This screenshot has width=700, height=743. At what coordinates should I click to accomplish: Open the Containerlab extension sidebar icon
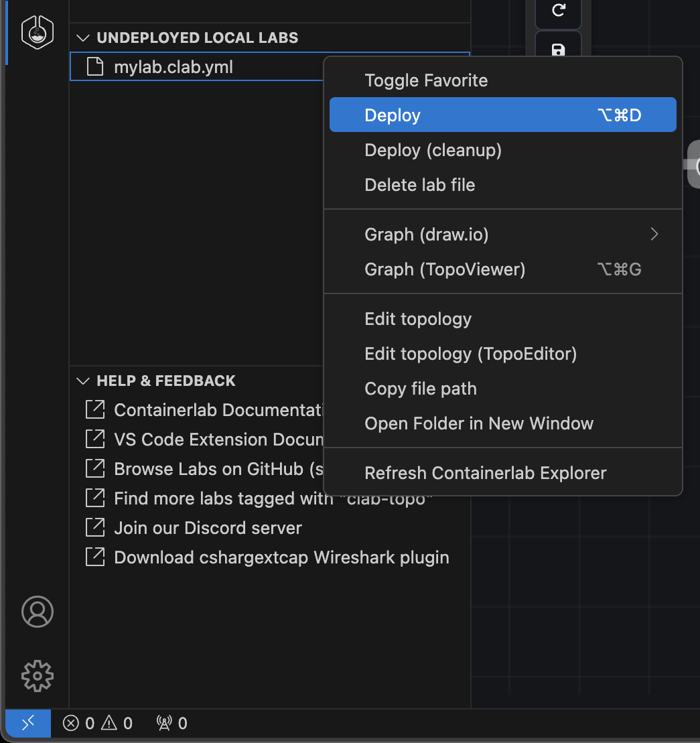tap(38, 31)
